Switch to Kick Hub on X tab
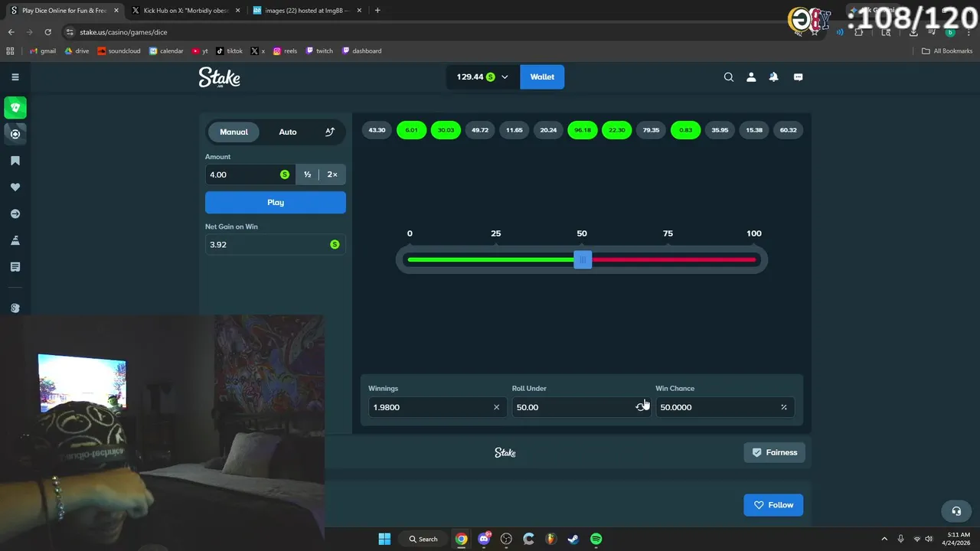Viewport: 980px width, 551px height. [186, 11]
